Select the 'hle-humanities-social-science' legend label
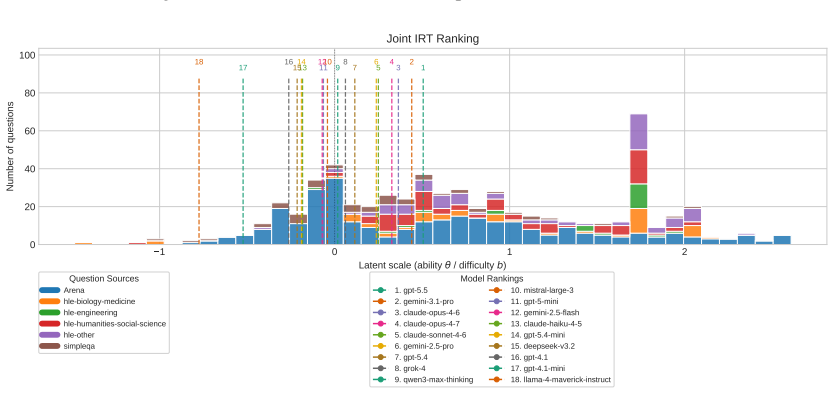 (114, 324)
